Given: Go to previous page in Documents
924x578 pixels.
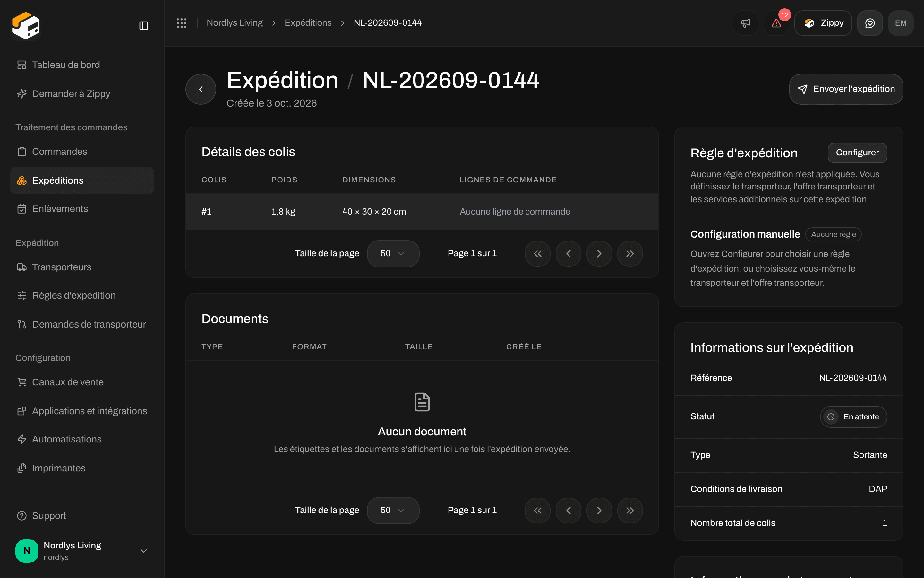Looking at the screenshot, I should [x=569, y=510].
